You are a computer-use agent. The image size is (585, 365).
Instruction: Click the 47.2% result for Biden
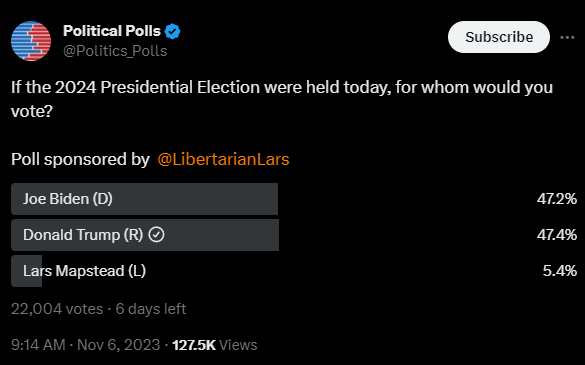point(557,199)
